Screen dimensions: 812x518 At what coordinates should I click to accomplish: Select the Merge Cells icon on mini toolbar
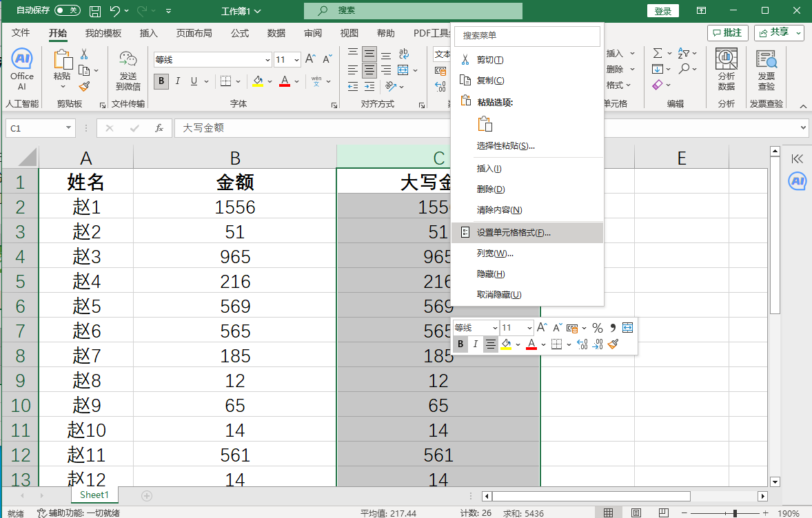(x=627, y=327)
